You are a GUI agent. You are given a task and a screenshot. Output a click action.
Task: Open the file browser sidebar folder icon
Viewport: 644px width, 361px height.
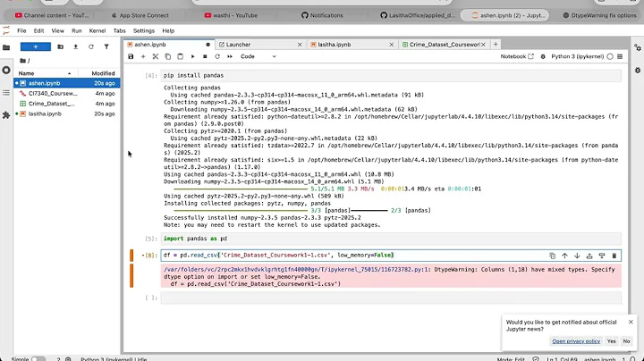point(6,47)
